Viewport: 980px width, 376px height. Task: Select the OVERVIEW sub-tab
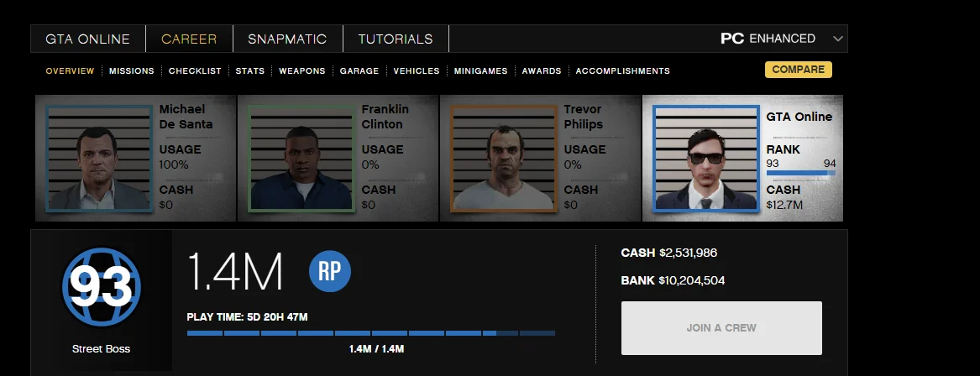[x=70, y=71]
